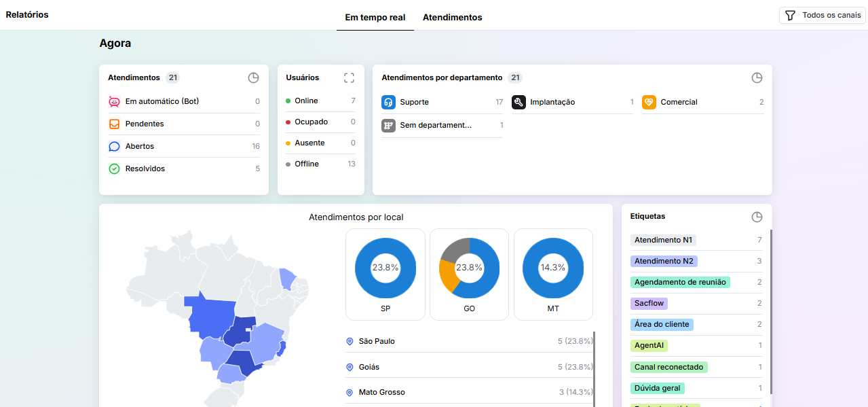
Task: Click the Implantação wrench icon
Action: 518,103
